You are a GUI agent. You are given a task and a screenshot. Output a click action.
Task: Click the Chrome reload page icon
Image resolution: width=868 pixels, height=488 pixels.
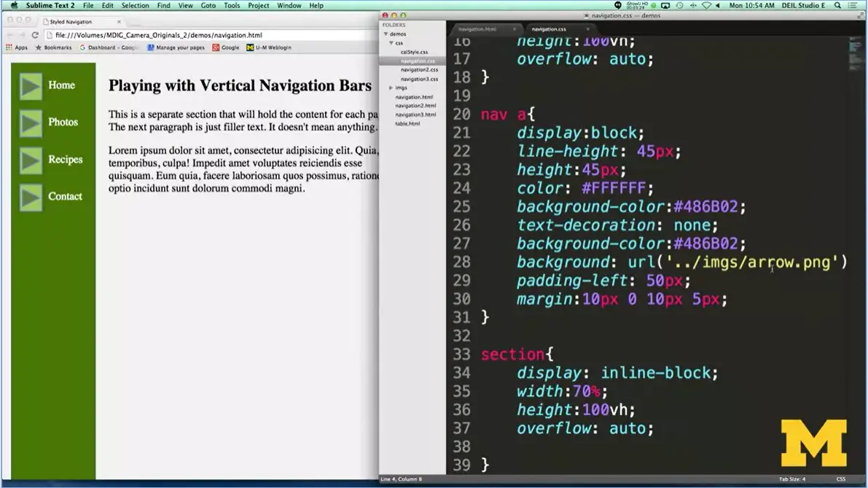click(34, 35)
